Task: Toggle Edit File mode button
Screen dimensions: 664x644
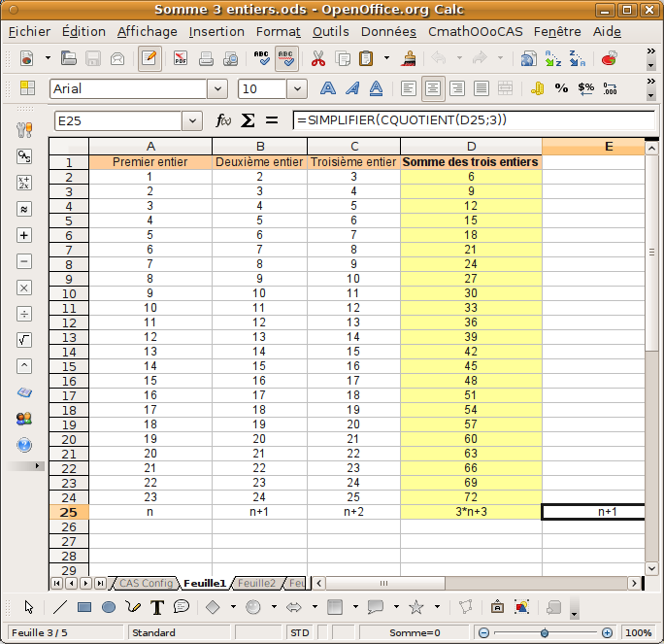Action: [149, 58]
